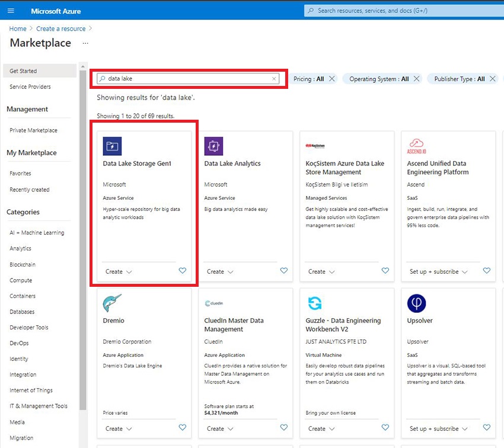Open Data Lake Storage Gen1 title
The height and width of the screenshot is (448, 504).
137,164
